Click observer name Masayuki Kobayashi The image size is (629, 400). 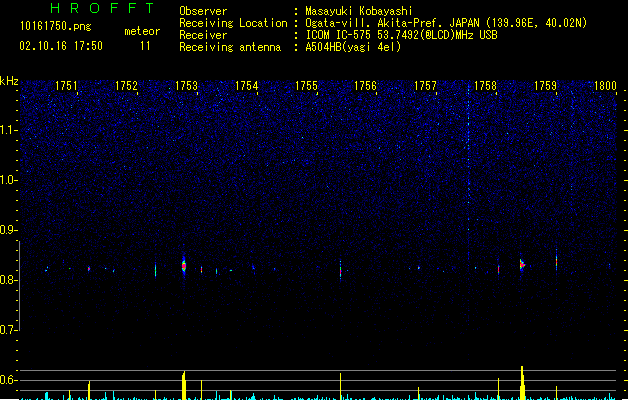pyautogui.click(x=359, y=11)
